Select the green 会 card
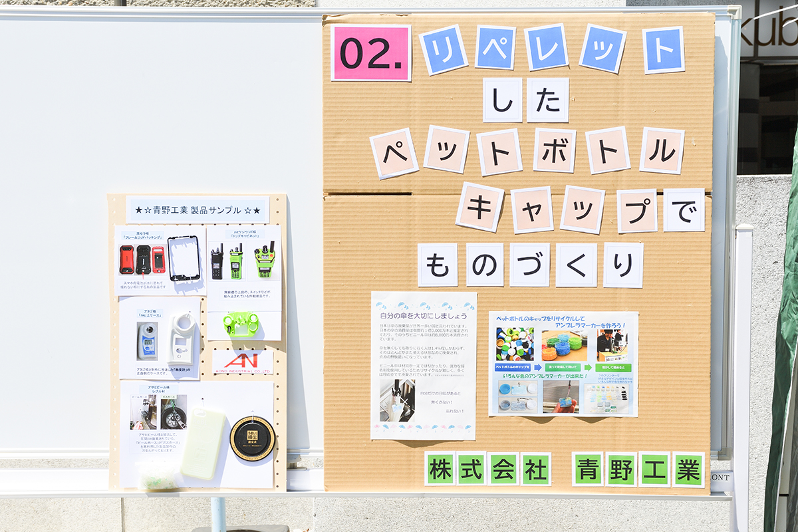 (503, 469)
